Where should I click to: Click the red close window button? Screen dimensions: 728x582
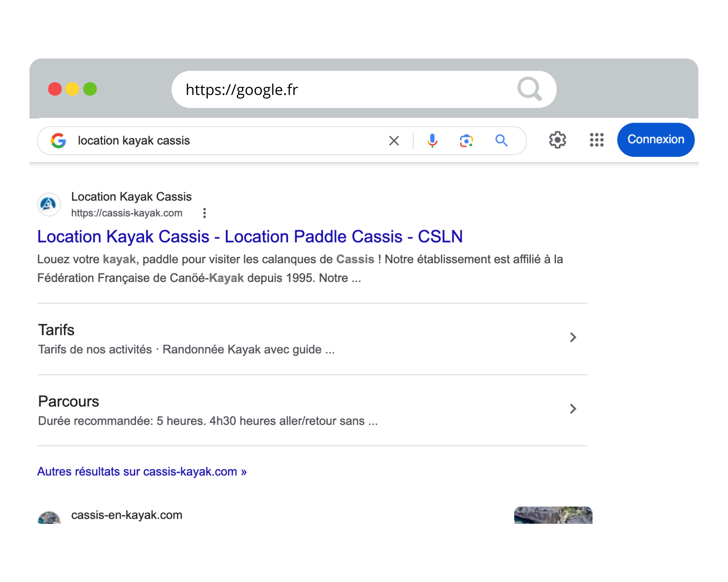(55, 89)
